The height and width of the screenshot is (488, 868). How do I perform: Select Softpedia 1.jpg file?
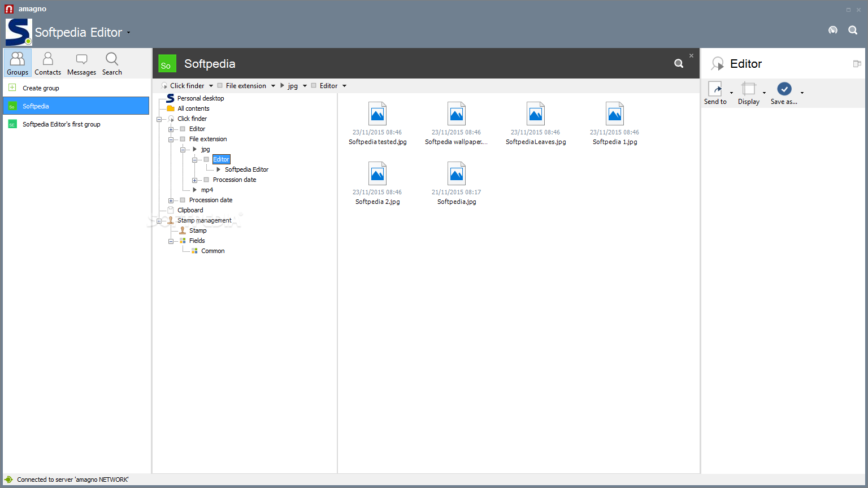click(x=615, y=124)
